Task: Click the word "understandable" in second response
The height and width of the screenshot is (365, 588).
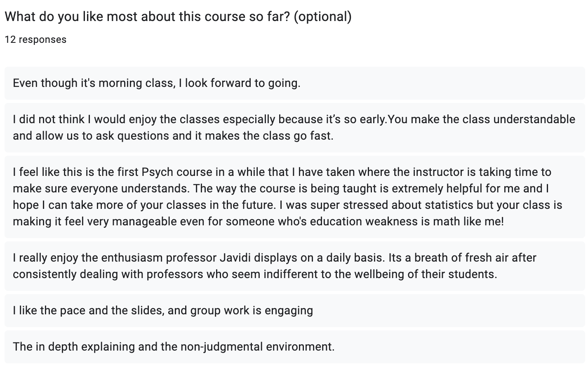Action: (534, 119)
